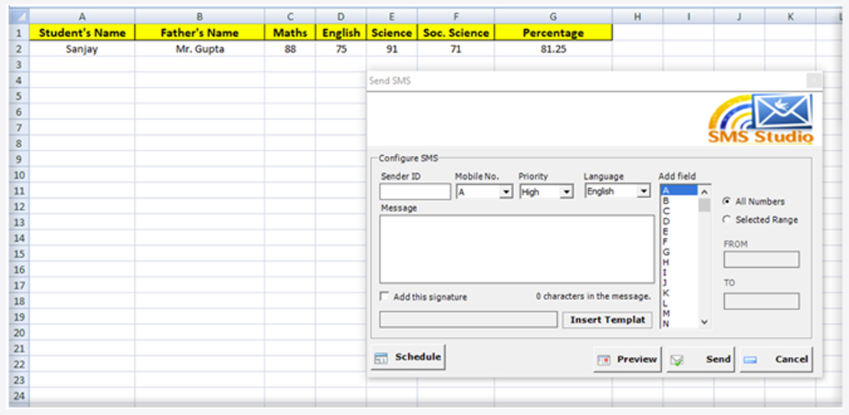Select field D in Add field list
Screen dimensions: 849x415
coord(679,221)
